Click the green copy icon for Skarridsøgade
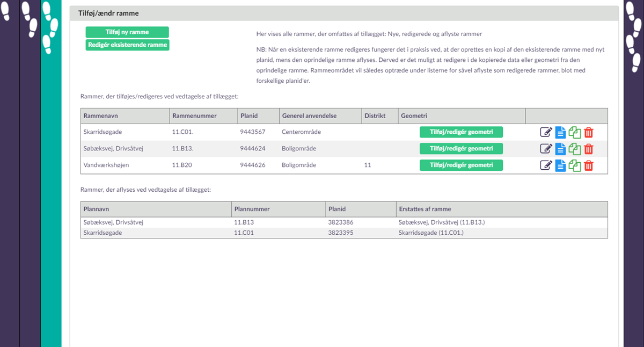This screenshot has width=644, height=347. point(575,133)
